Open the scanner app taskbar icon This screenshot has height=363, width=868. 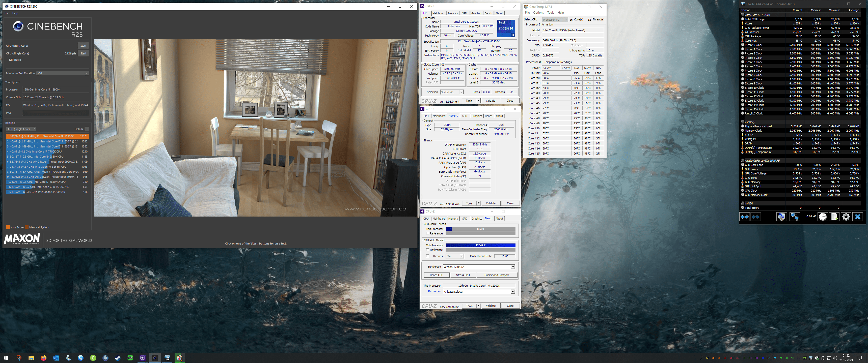pyautogui.click(x=68, y=358)
